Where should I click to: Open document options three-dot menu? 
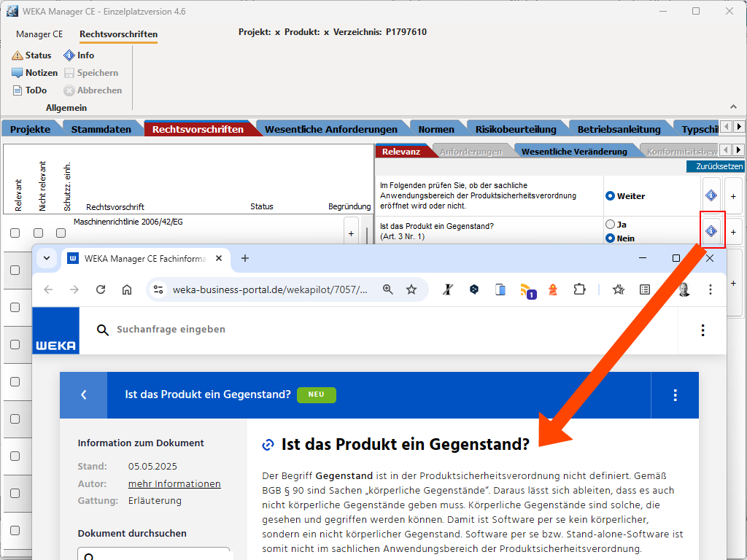(675, 395)
